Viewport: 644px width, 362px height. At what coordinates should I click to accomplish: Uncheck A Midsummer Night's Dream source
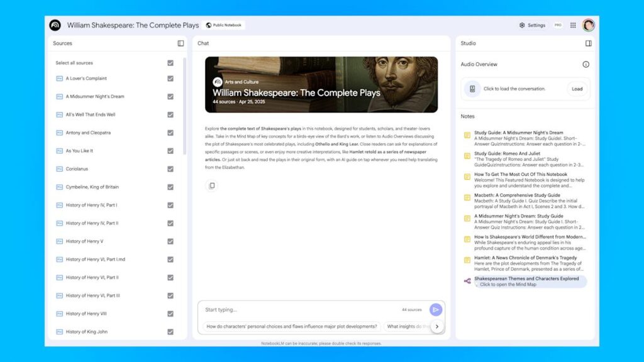click(170, 97)
